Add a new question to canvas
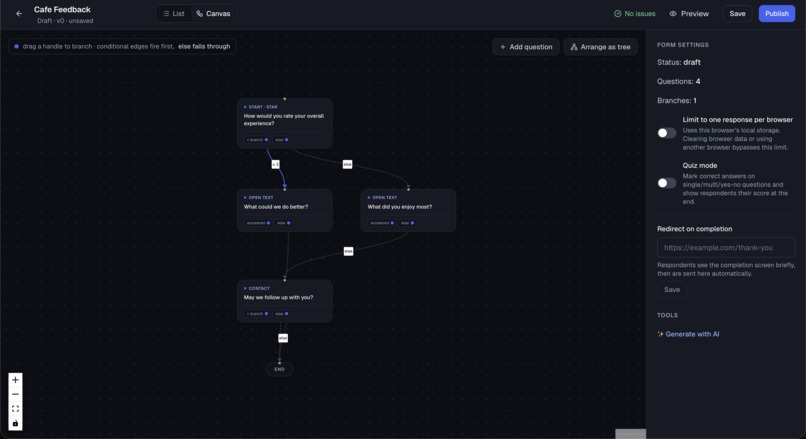This screenshot has width=806, height=439. tap(526, 47)
